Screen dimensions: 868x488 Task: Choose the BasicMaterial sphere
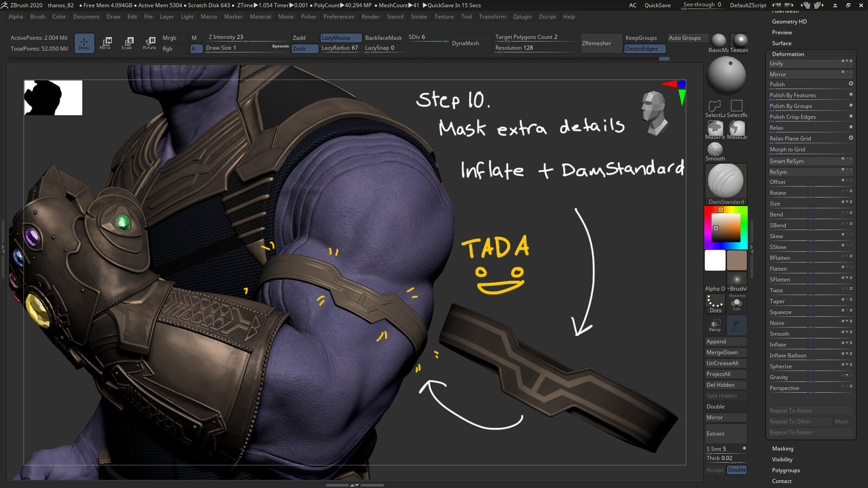click(x=719, y=43)
